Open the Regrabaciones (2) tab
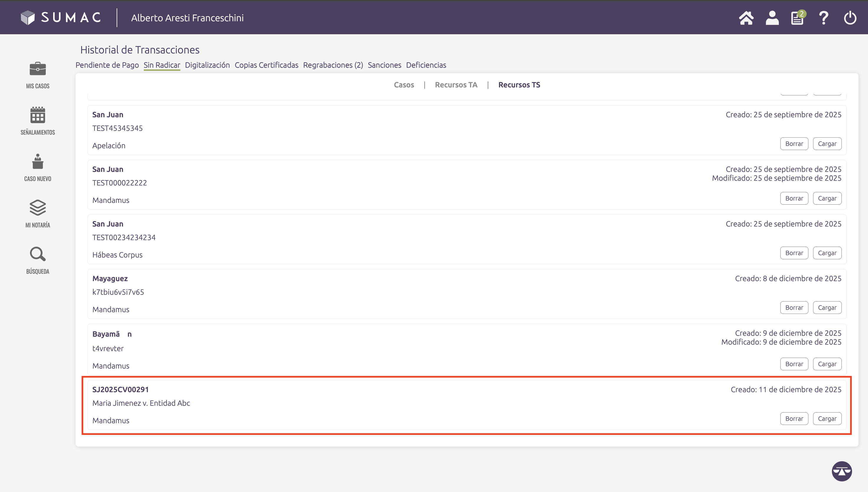868x492 pixels. (333, 65)
